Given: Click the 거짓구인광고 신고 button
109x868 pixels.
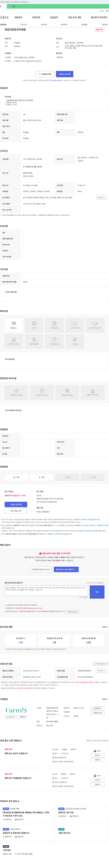Looking at the screenshot, I should 101,664.
